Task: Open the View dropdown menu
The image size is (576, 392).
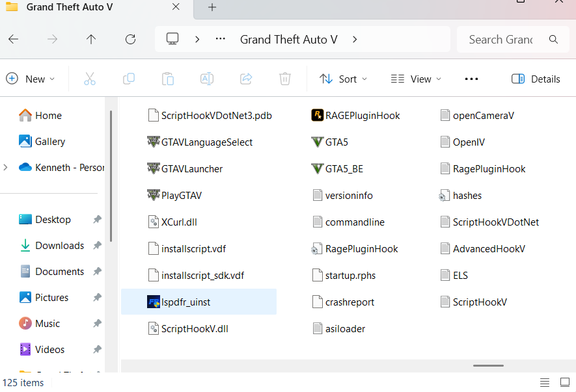Action: [416, 79]
